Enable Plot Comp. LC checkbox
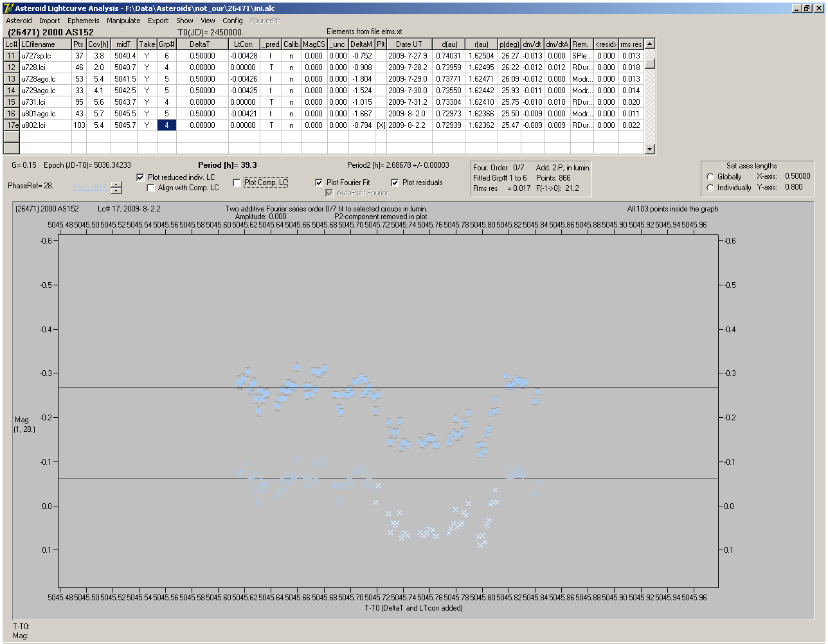The width and height of the screenshot is (828, 644). (237, 183)
